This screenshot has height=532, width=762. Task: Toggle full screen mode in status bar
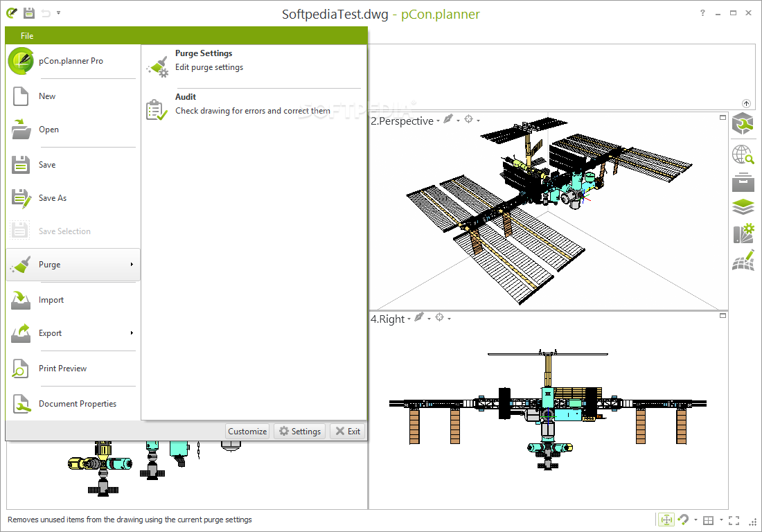[x=734, y=520]
